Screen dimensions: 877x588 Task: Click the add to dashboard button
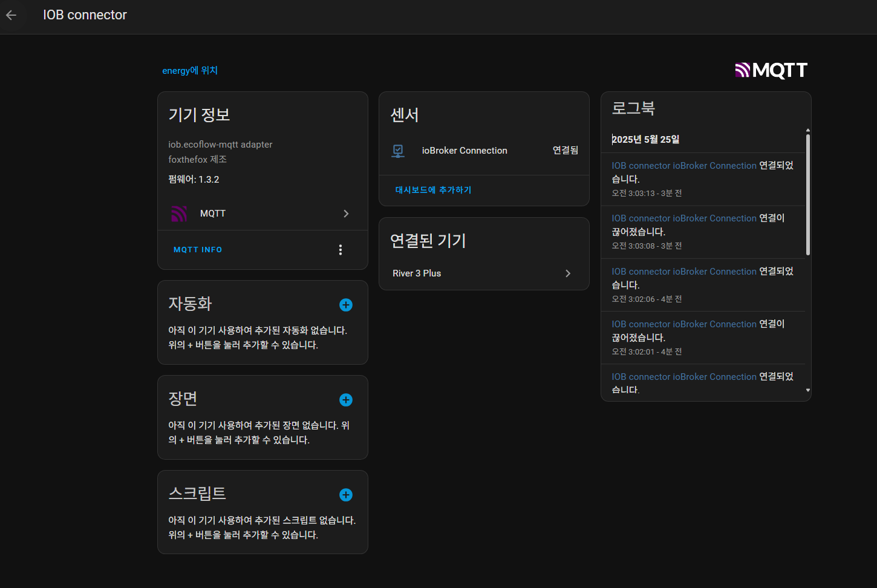click(x=433, y=190)
